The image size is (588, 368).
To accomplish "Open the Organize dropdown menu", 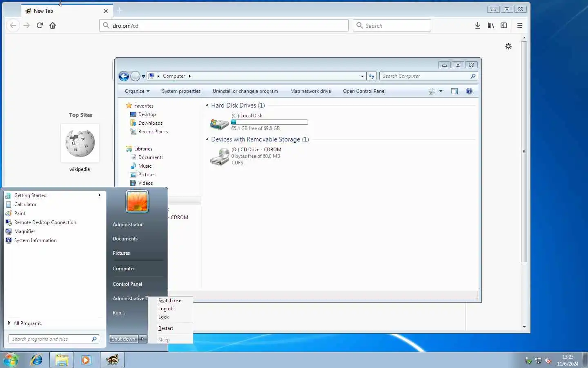I will coord(137,91).
